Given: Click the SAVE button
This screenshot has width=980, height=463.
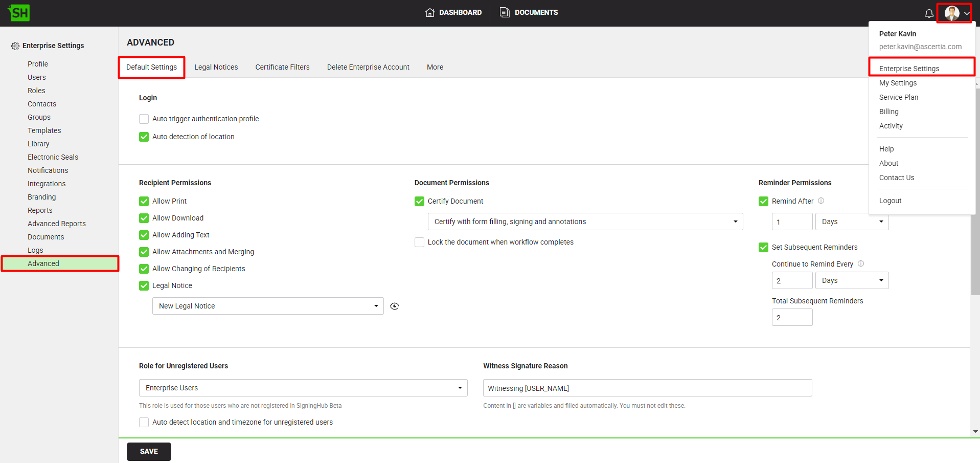Looking at the screenshot, I should [x=149, y=451].
